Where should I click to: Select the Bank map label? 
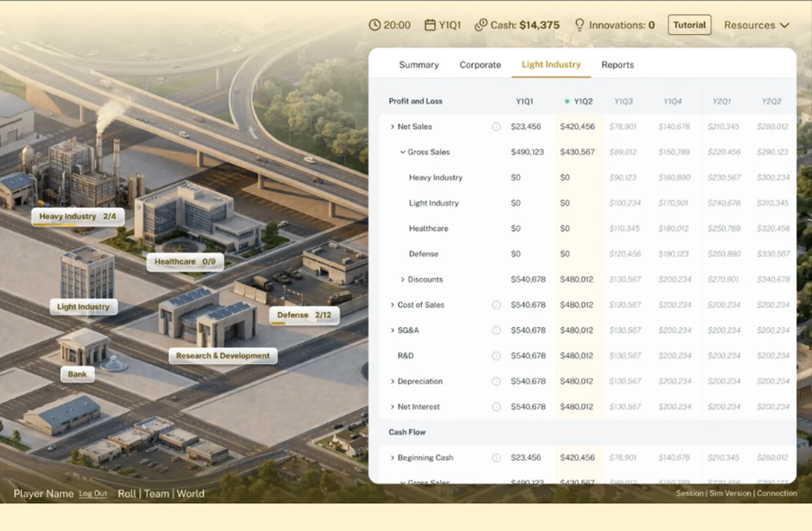tap(77, 374)
